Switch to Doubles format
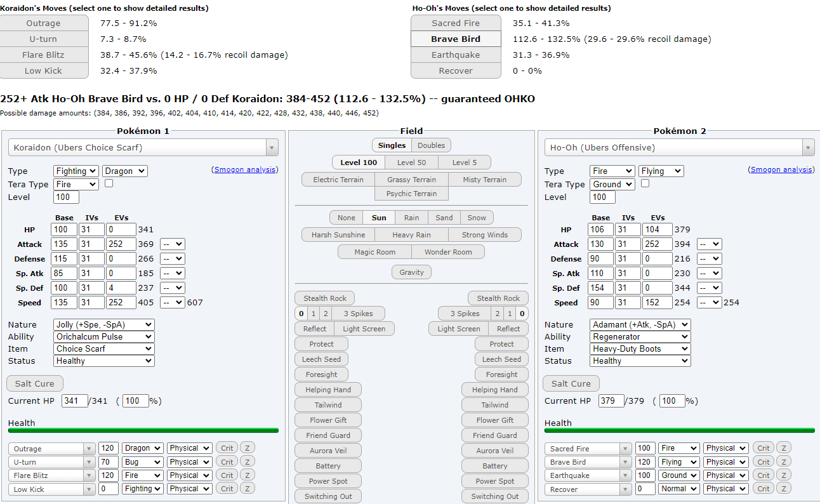Screen dimensions: 820x504 click(x=431, y=145)
